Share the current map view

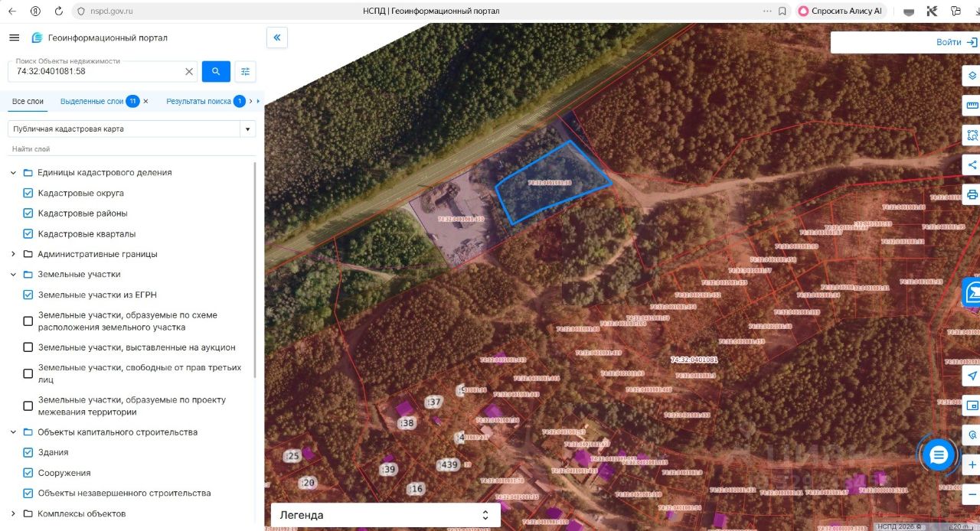pyautogui.click(x=972, y=165)
